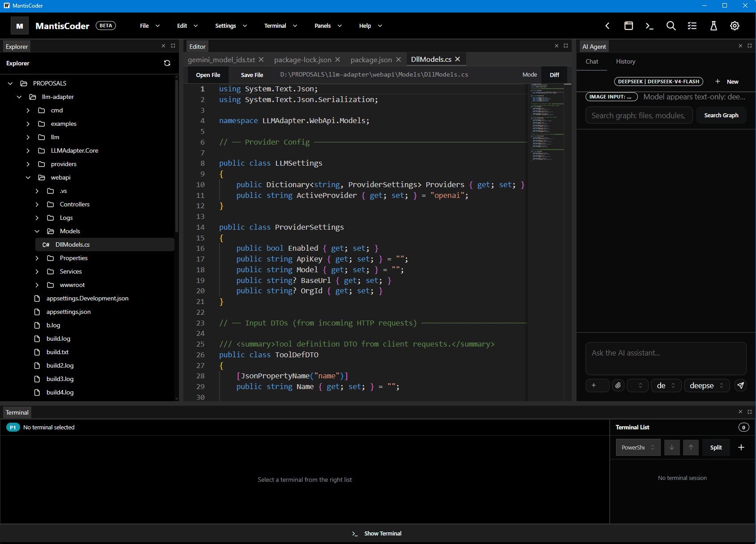Image resolution: width=756 pixels, height=544 pixels.
Task: Click the Search Graph button
Action: [721, 115]
